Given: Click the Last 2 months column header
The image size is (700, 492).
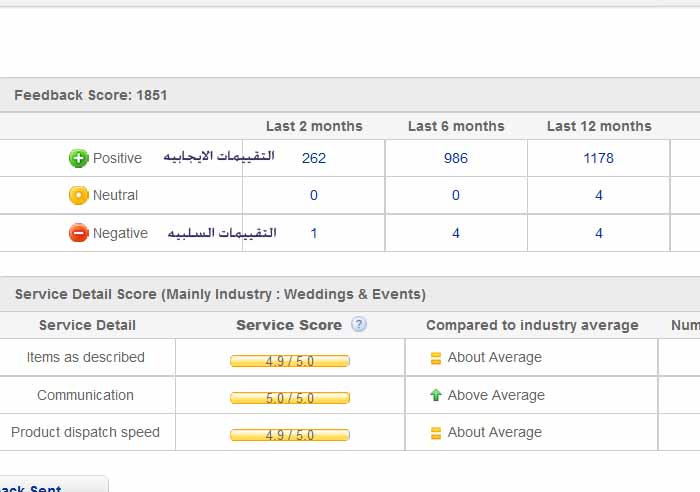Looking at the screenshot, I should [x=314, y=126].
